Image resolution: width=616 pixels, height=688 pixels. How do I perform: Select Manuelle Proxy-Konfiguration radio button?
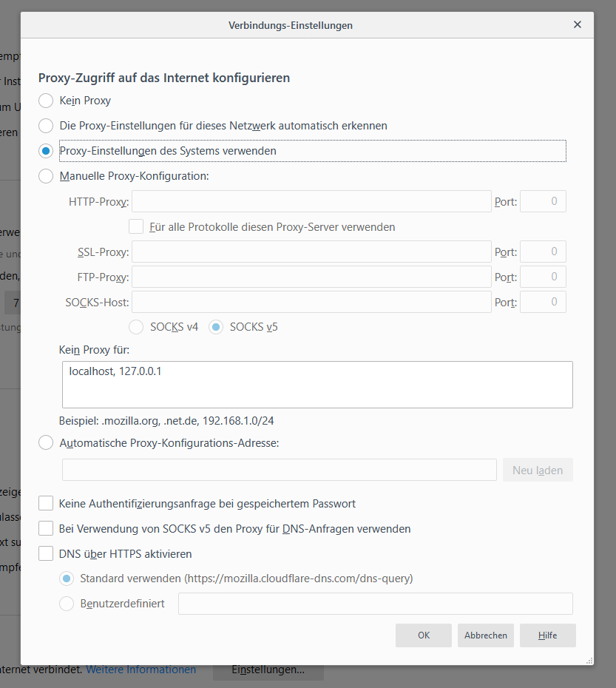pyautogui.click(x=46, y=176)
